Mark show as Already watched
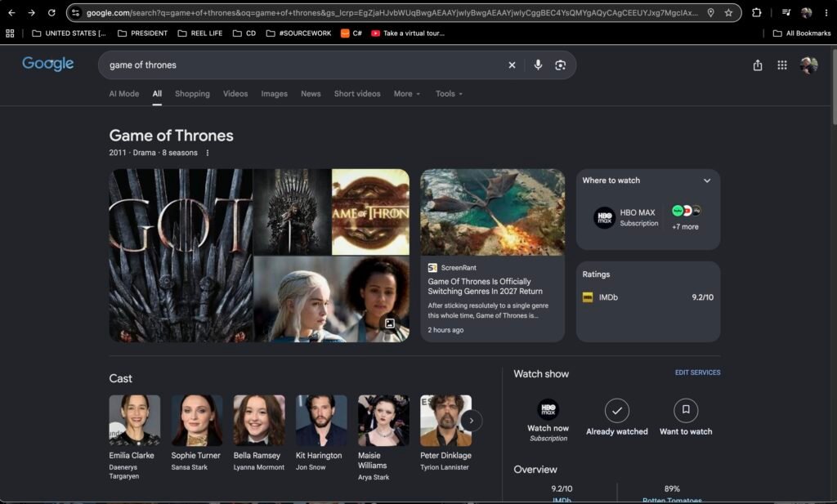Image resolution: width=837 pixels, height=504 pixels. (617, 417)
